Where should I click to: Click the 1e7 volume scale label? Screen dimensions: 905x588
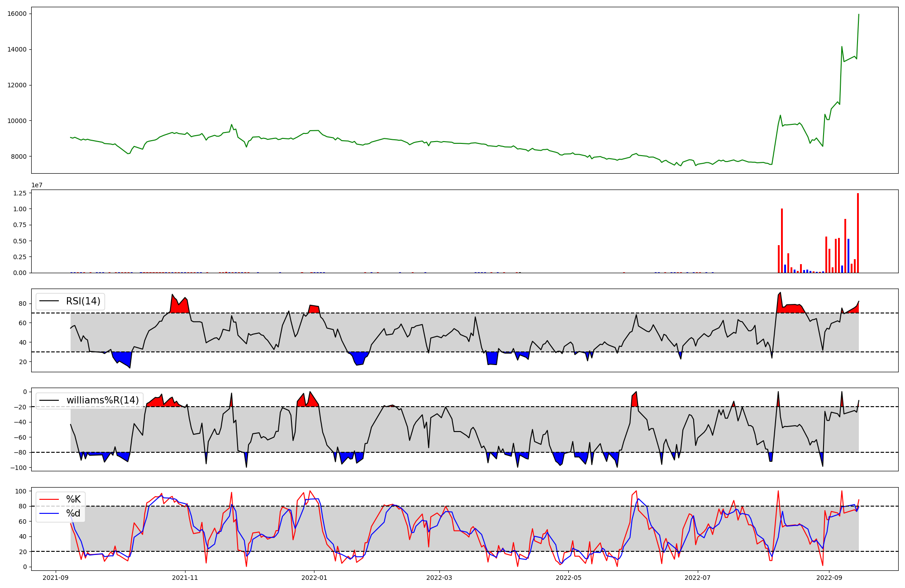point(37,185)
